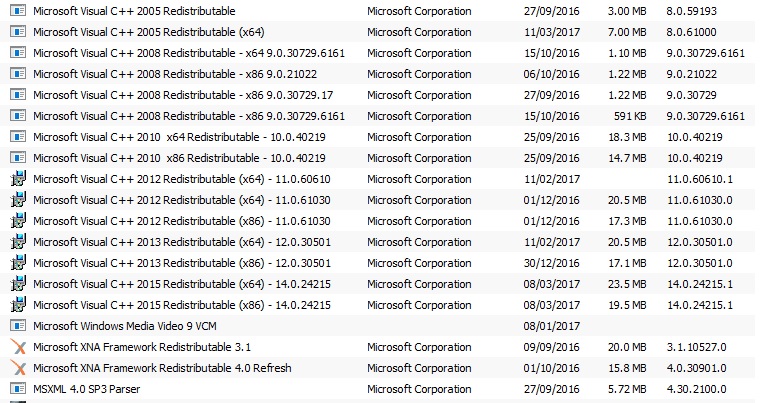Click installer icon for Visual C++ 2012 x64 11.0.60610

tap(18, 179)
